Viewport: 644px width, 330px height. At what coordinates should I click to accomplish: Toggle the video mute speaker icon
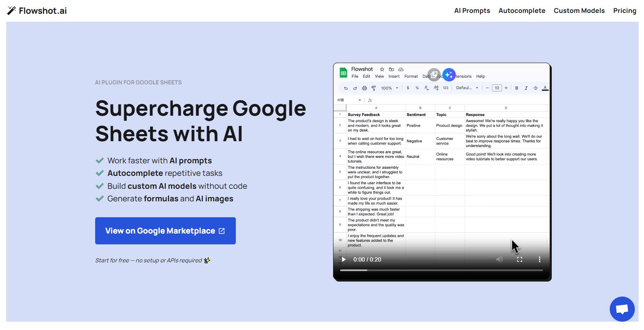pos(500,259)
